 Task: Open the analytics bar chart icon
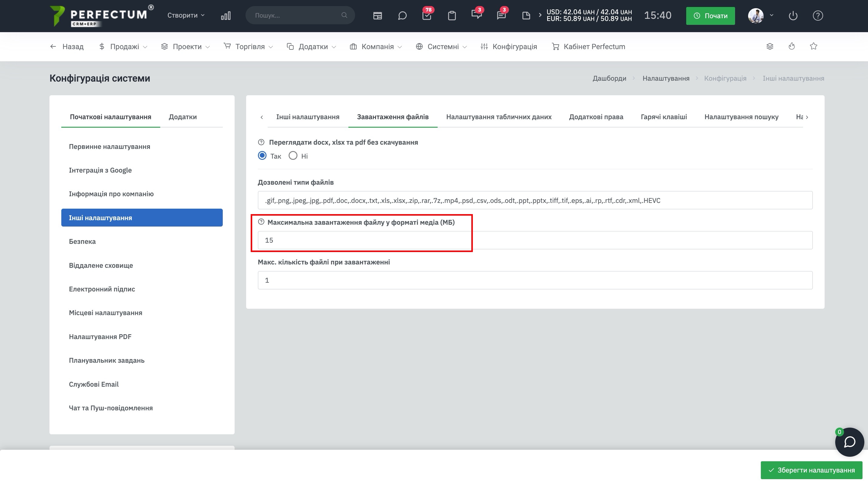click(226, 15)
